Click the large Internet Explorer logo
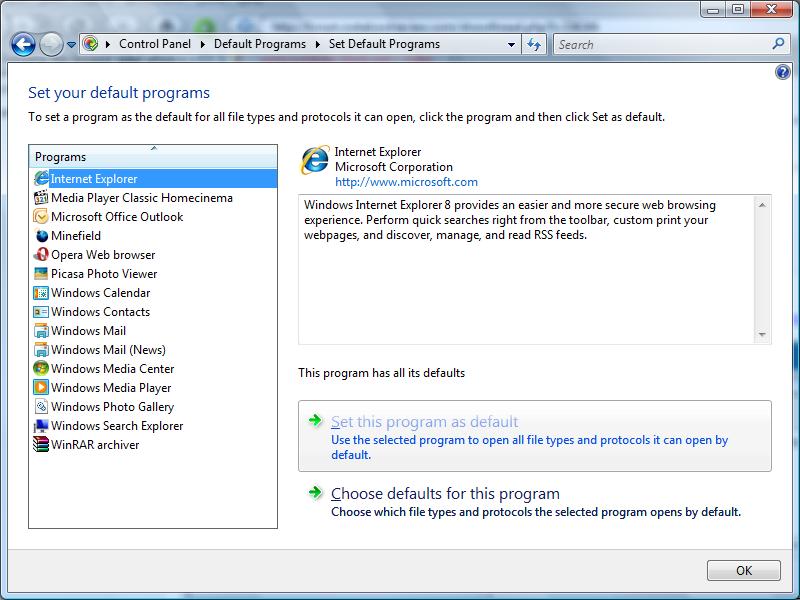This screenshot has width=800, height=600. [x=315, y=160]
